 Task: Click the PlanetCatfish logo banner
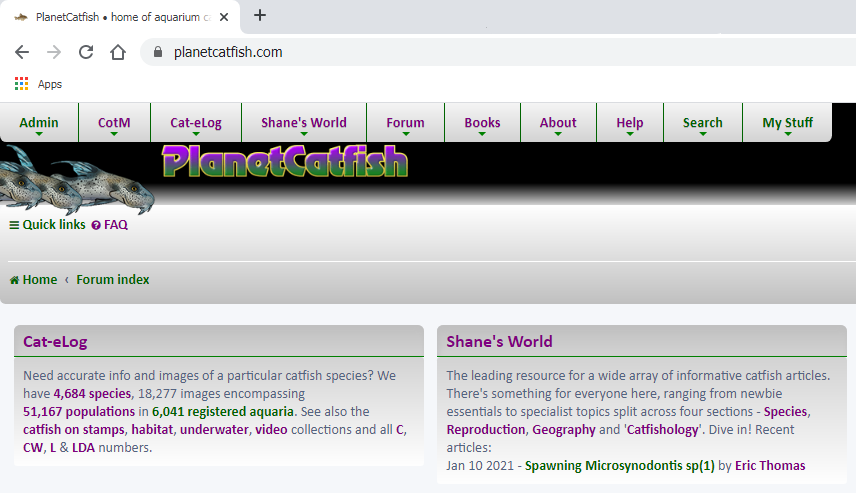click(285, 162)
